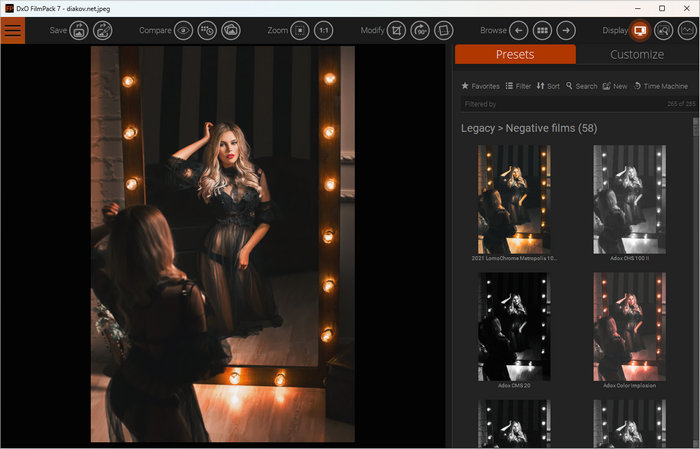This screenshot has width=700, height=449.
Task: Select the Presets tab
Action: [x=515, y=54]
